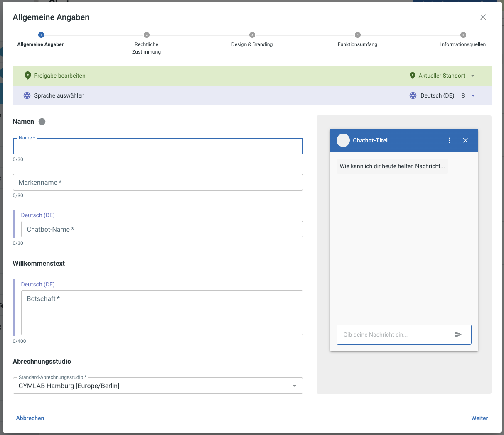Focus the Chatbot-Name input field
This screenshot has height=435, width=504.
tap(162, 229)
